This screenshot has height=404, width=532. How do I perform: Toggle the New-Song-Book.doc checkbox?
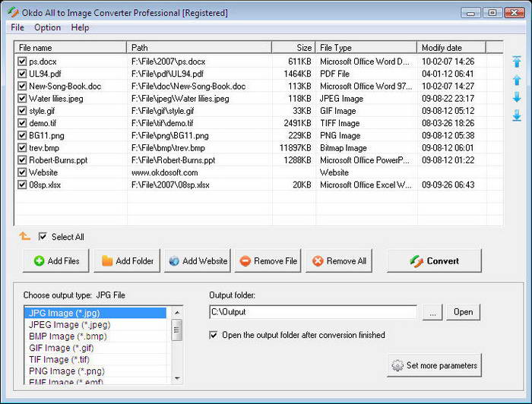[22, 86]
